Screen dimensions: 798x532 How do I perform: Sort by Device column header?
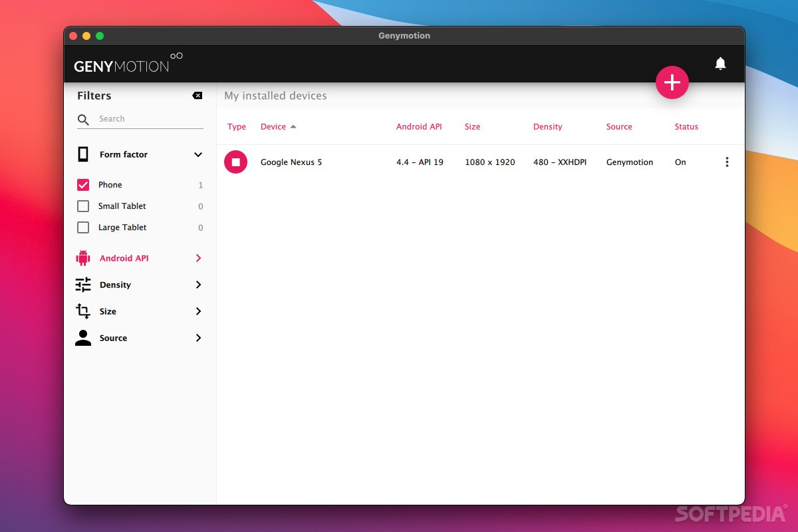[x=273, y=126]
